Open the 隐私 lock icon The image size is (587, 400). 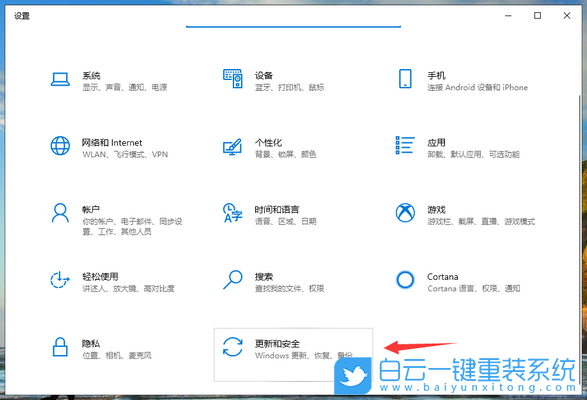[60, 347]
